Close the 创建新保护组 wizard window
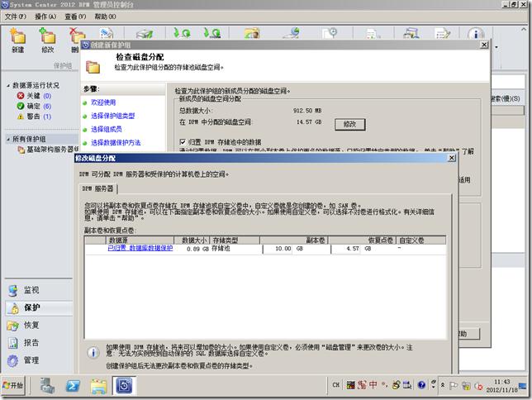 click(x=484, y=45)
